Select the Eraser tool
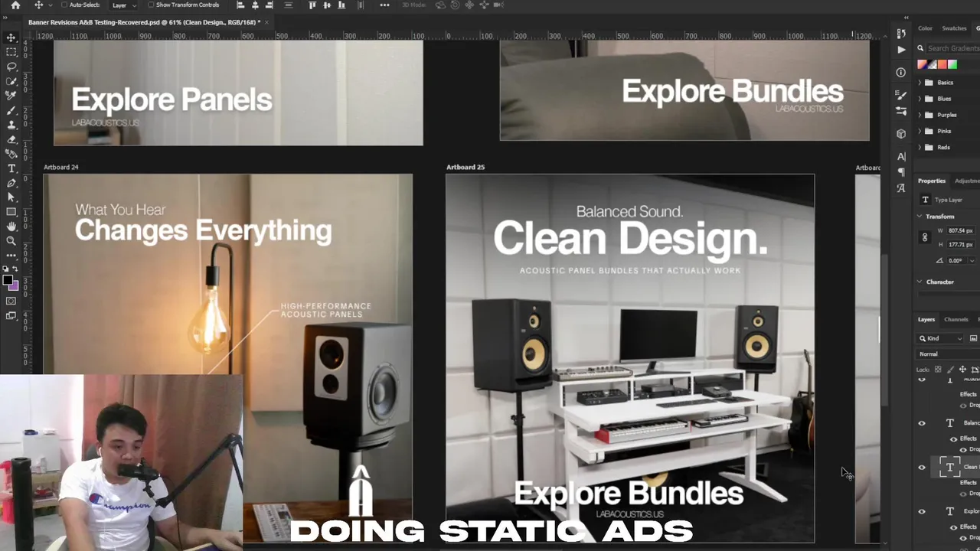980x551 pixels. point(11,139)
